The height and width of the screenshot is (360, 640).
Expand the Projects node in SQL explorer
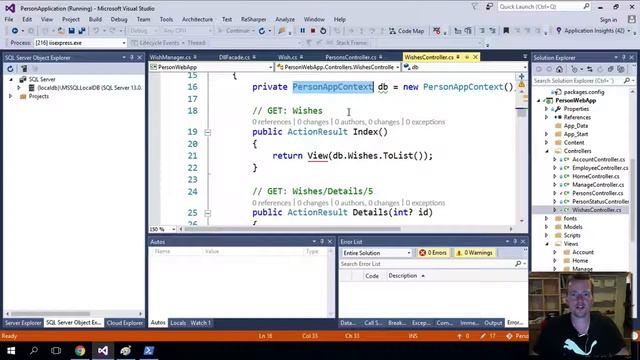tap(11, 97)
